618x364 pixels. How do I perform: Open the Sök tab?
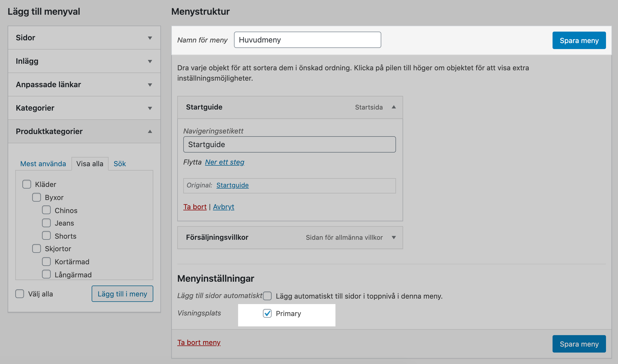pyautogui.click(x=119, y=164)
